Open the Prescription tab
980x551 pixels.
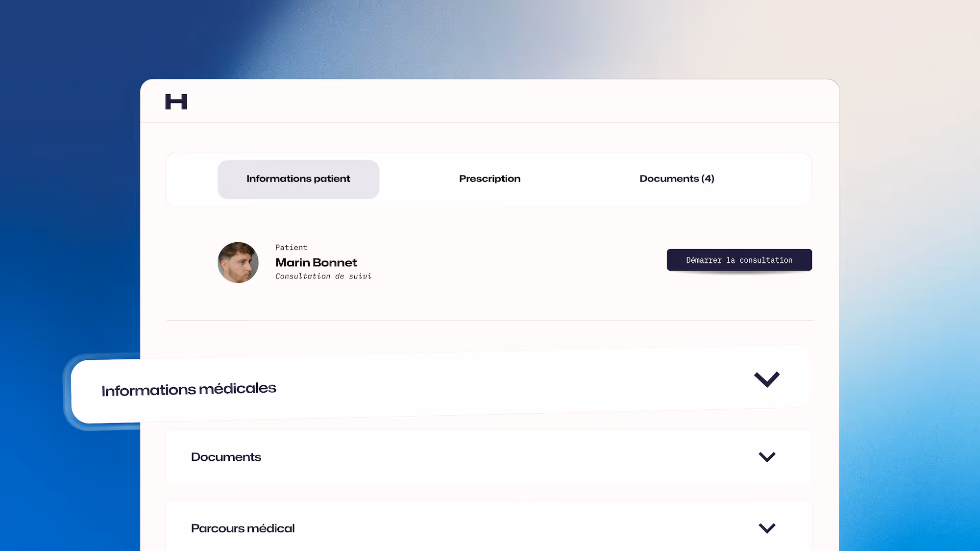(x=490, y=179)
